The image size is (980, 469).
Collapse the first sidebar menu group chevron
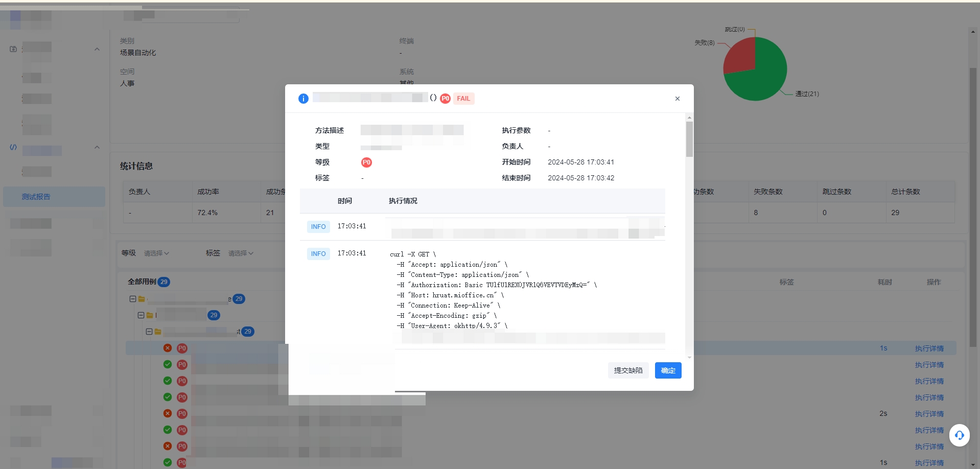97,49
